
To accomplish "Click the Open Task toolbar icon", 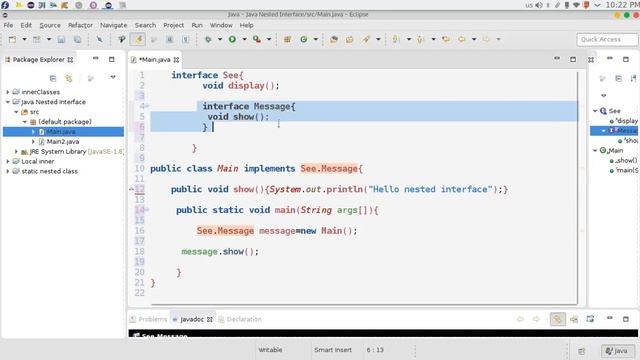I will tap(349, 39).
